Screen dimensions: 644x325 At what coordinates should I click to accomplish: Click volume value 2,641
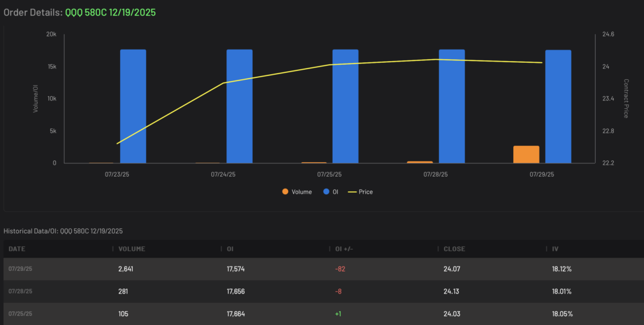126,269
